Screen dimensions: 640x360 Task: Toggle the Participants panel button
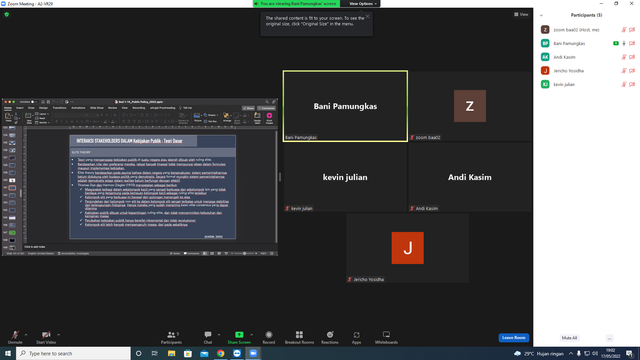(171, 337)
